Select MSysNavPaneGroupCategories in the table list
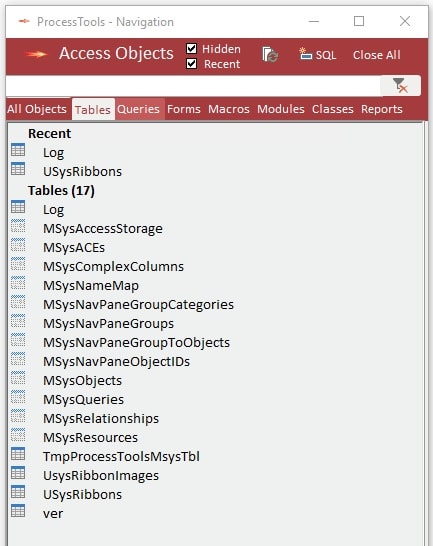Image resolution: width=433 pixels, height=546 pixels. click(138, 305)
